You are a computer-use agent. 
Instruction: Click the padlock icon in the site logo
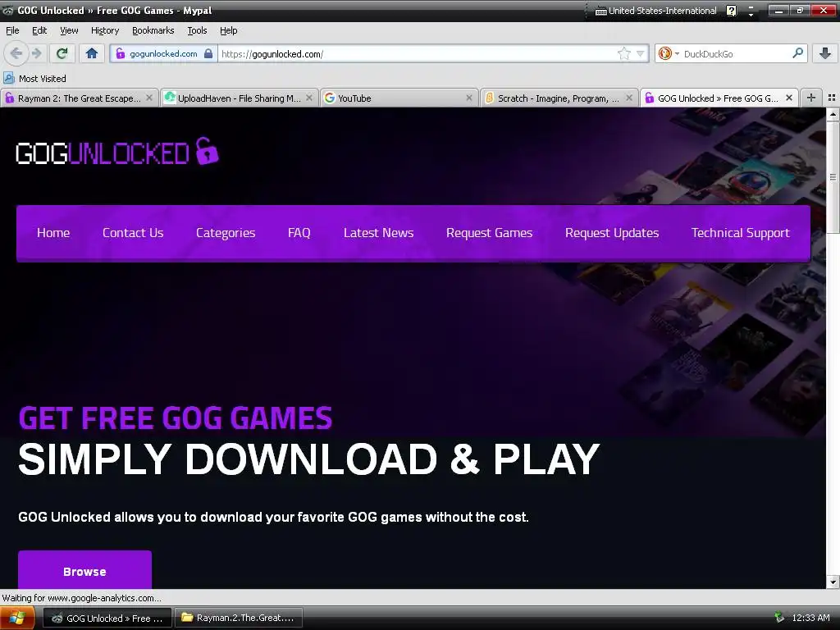point(207,151)
